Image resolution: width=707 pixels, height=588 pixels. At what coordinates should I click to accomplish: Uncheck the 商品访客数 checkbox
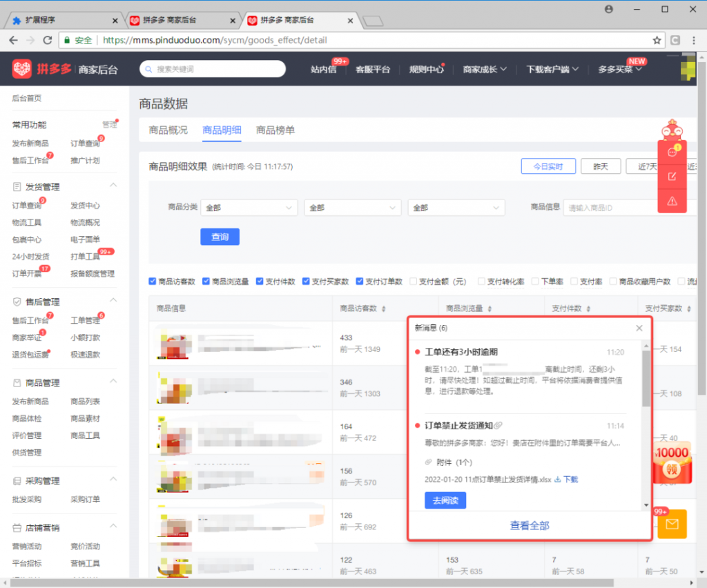153,282
